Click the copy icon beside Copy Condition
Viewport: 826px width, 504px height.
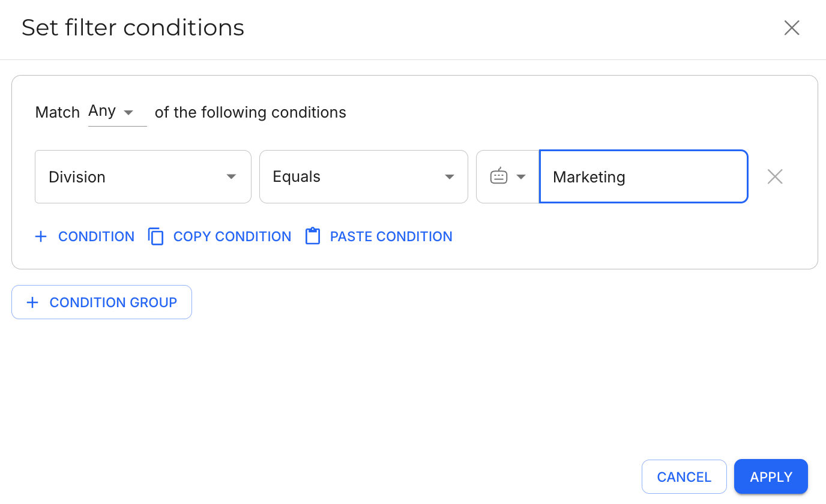[x=156, y=236]
